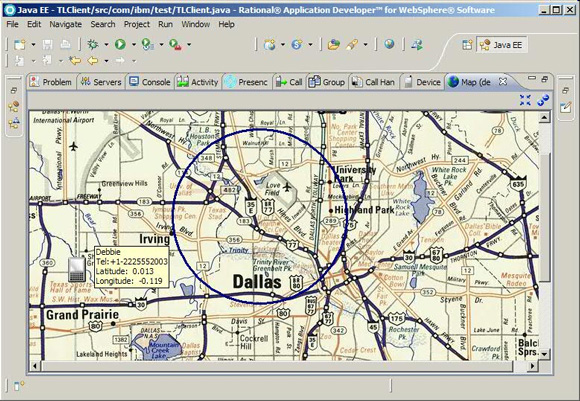Click the map scroll up arrow

544,118
